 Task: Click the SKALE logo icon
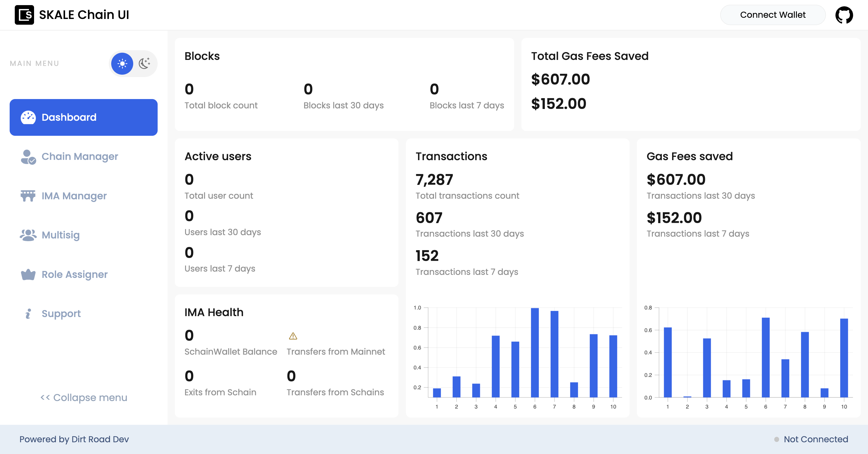tap(24, 15)
